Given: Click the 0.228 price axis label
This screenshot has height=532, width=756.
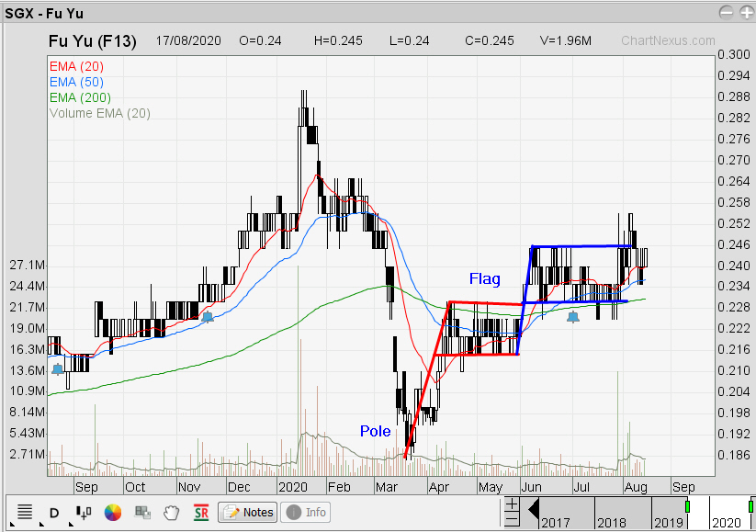Looking at the screenshot, I should pyautogui.click(x=734, y=307).
